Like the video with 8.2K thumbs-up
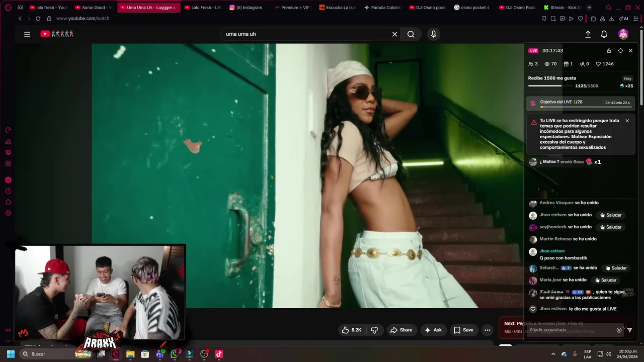The height and width of the screenshot is (362, 644). [351, 330]
